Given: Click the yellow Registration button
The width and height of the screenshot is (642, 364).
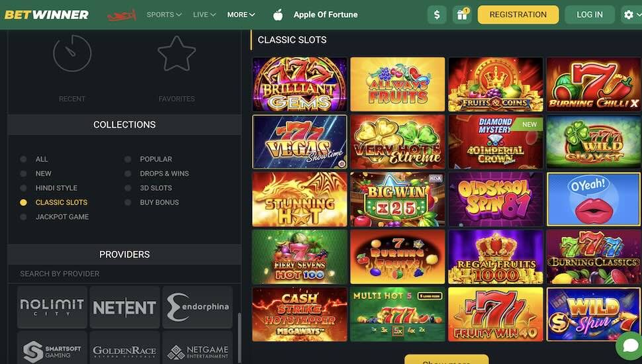Looking at the screenshot, I should coord(518,15).
